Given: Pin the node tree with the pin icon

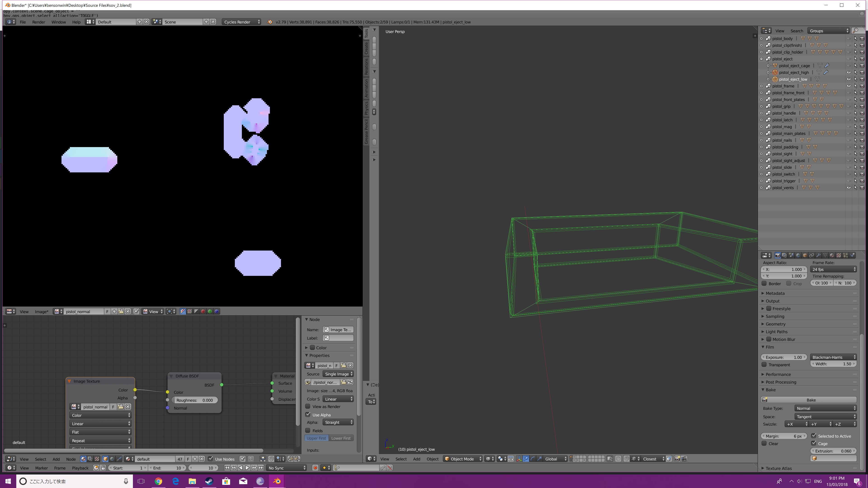Looking at the screenshot, I should pos(242,459).
